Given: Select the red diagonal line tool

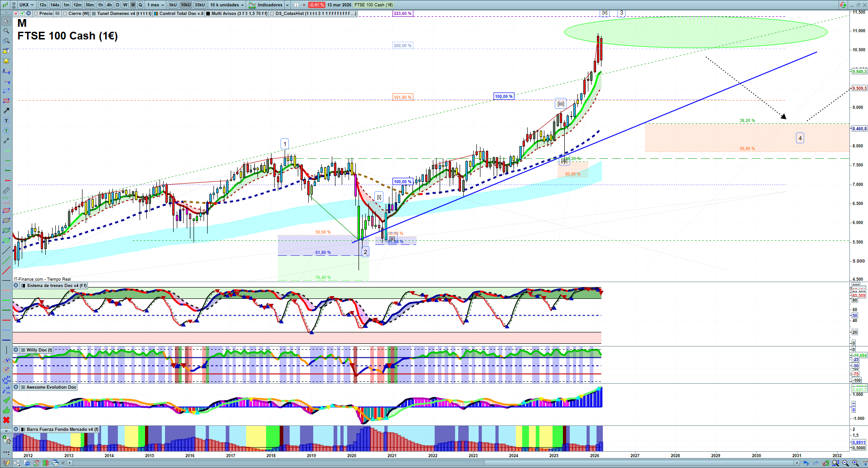Looking at the screenshot, I should pyautogui.click(x=6, y=270).
